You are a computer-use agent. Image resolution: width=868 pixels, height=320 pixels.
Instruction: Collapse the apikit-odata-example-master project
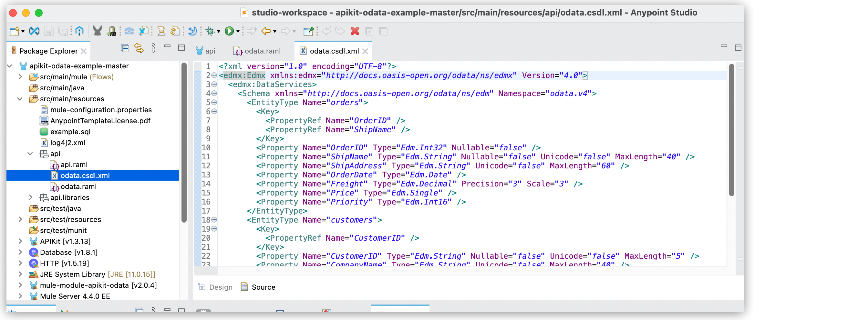[x=10, y=66]
